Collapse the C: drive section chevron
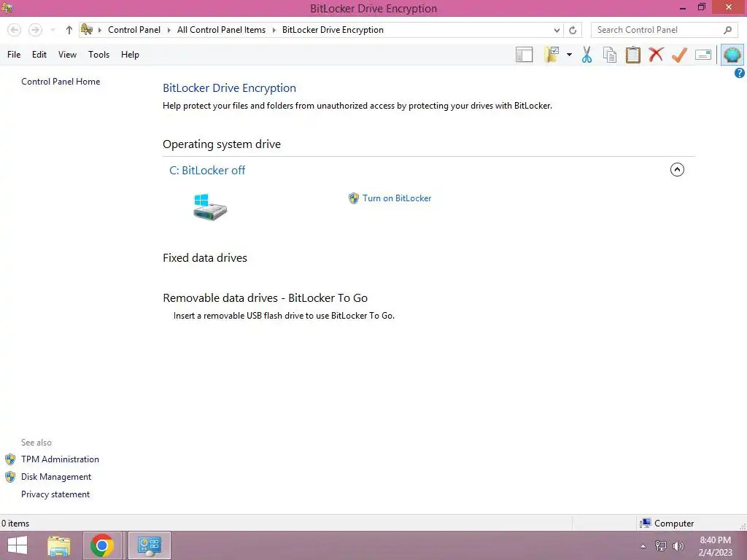This screenshot has height=560, width=747. tap(677, 169)
